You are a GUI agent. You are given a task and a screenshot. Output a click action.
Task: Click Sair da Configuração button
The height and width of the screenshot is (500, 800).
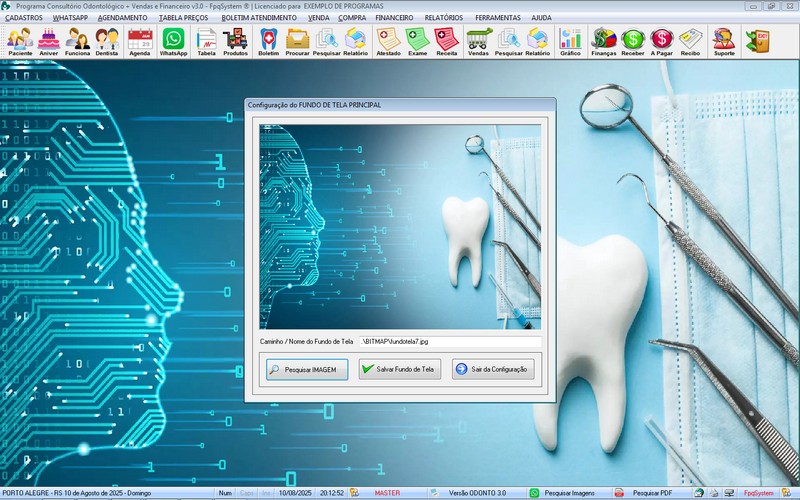click(493, 369)
